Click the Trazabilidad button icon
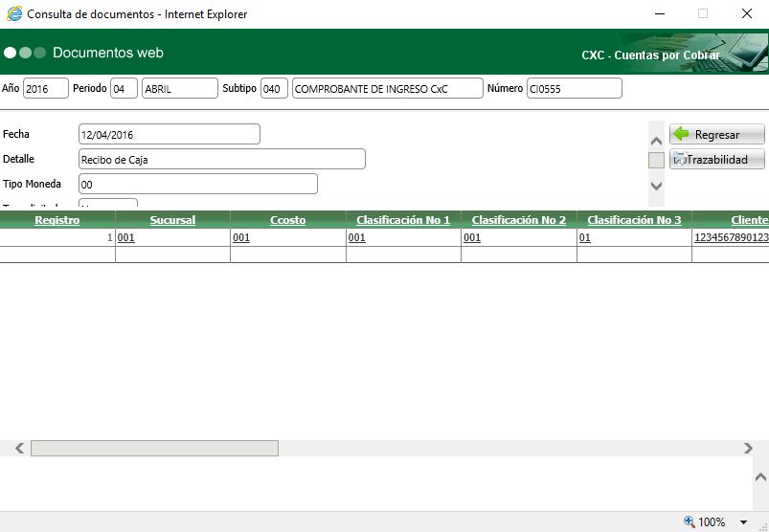This screenshot has height=532, width=769. coord(679,160)
